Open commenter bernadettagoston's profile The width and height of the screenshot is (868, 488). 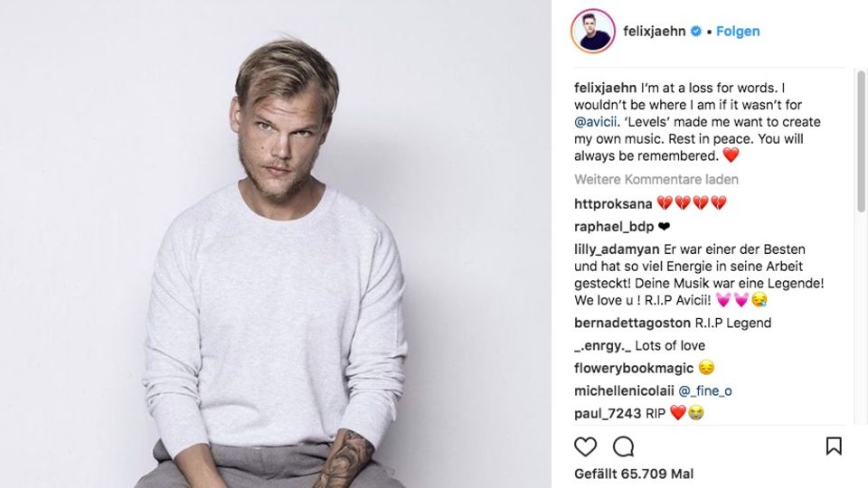[632, 323]
